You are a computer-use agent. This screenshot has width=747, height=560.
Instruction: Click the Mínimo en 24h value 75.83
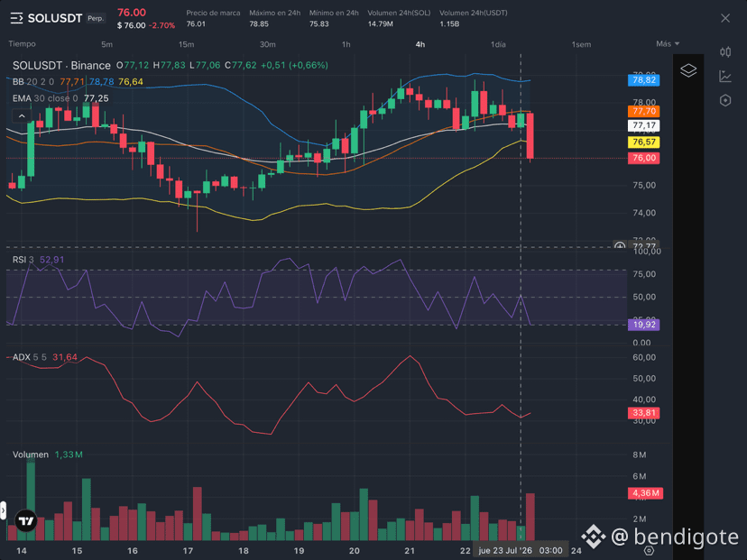318,23
